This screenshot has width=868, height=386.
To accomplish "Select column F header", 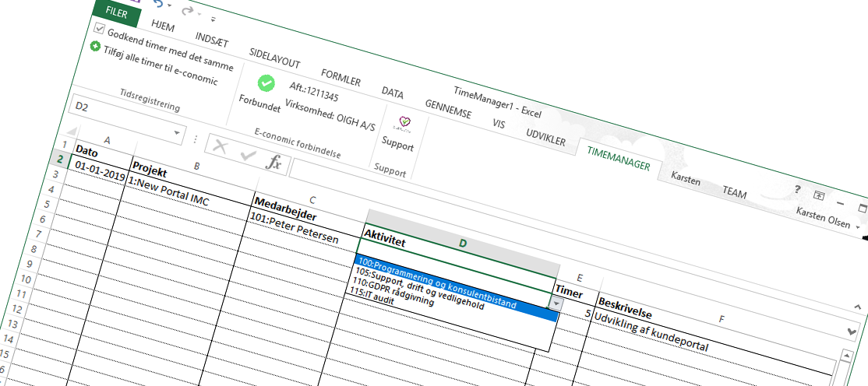I will (x=722, y=319).
